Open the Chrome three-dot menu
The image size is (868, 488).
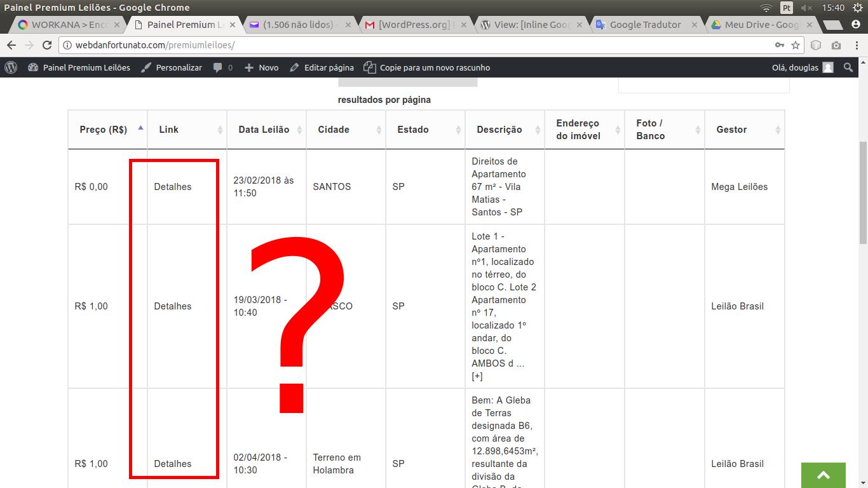point(855,45)
